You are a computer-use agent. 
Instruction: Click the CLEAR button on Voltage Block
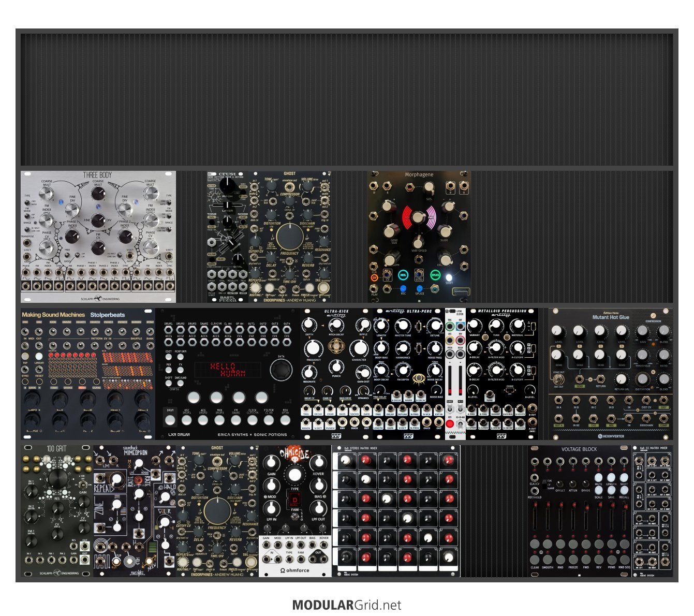pos(535,560)
